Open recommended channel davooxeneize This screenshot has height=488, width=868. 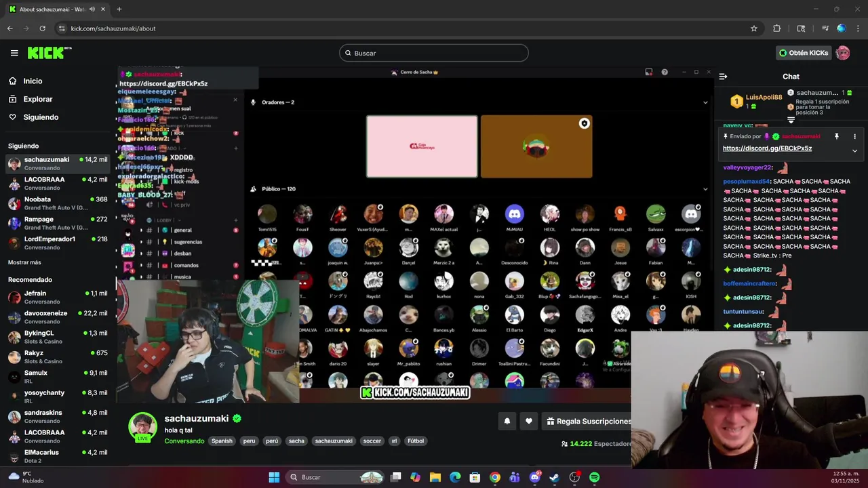[58, 317]
